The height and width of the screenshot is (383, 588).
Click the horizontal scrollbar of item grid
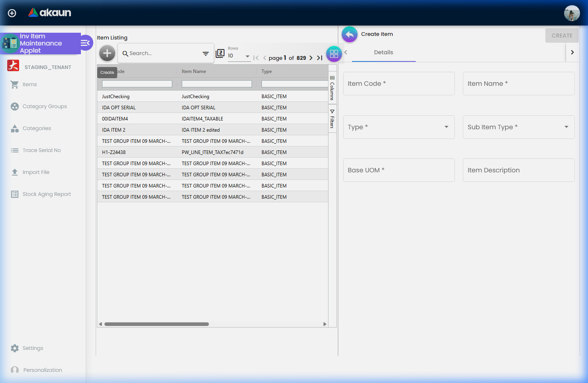tap(156, 324)
